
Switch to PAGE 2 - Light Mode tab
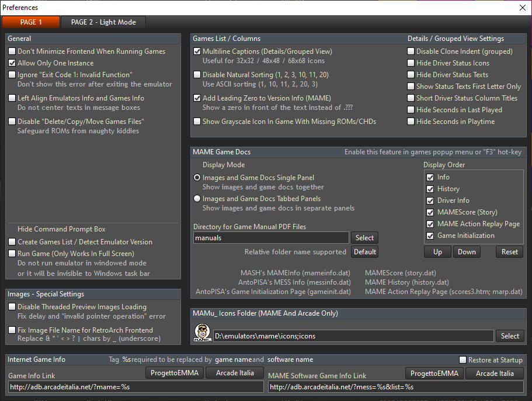click(x=103, y=22)
